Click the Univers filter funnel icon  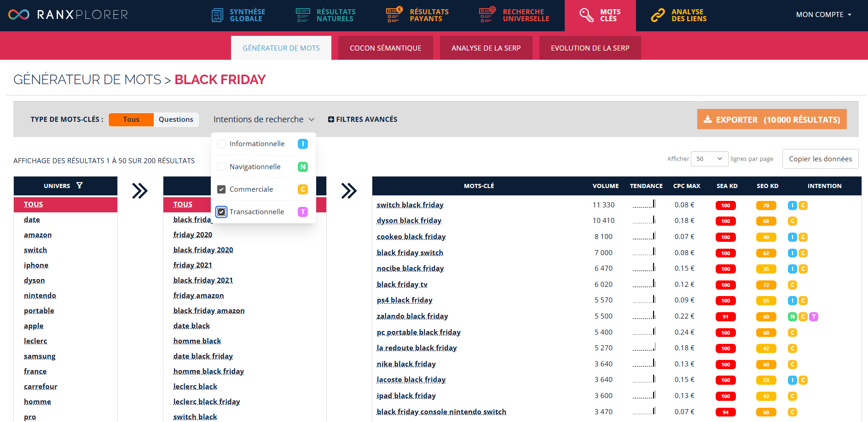pyautogui.click(x=79, y=185)
